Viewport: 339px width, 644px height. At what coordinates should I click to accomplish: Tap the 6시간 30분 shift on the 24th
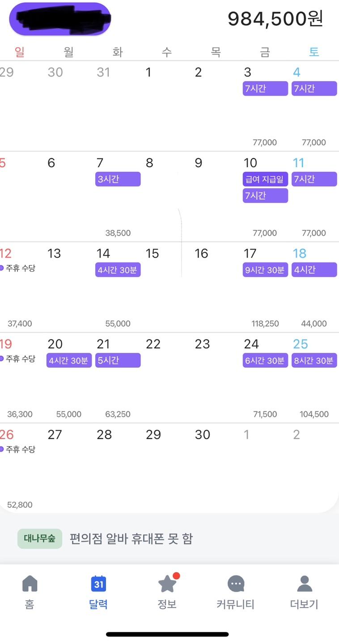pos(265,360)
